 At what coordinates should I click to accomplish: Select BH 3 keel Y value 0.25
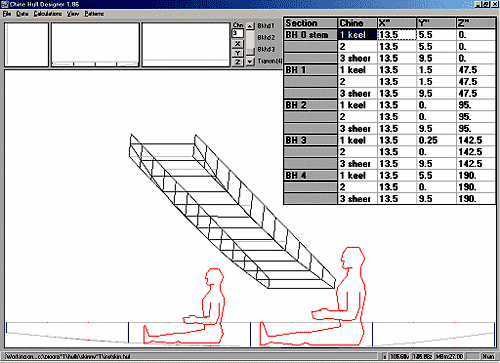click(436, 140)
